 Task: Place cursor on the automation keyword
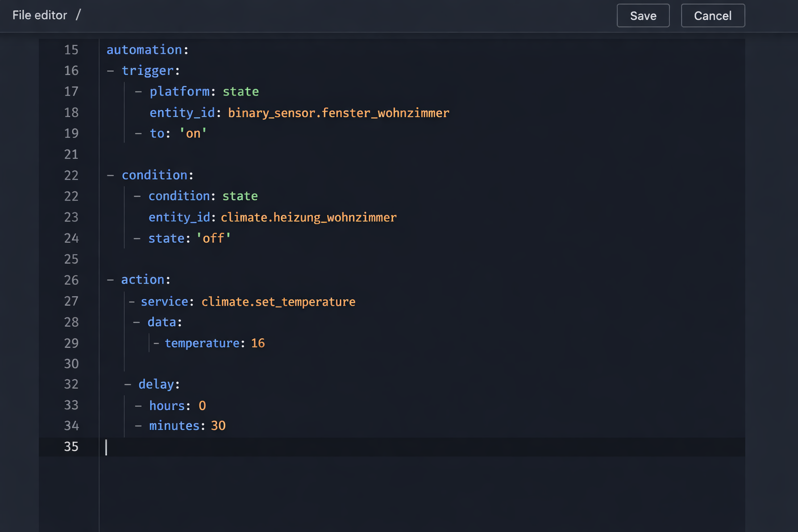coord(144,49)
